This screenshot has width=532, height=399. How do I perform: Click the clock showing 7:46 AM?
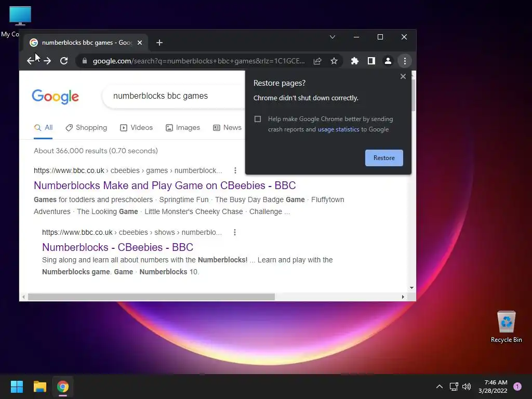pyautogui.click(x=493, y=387)
